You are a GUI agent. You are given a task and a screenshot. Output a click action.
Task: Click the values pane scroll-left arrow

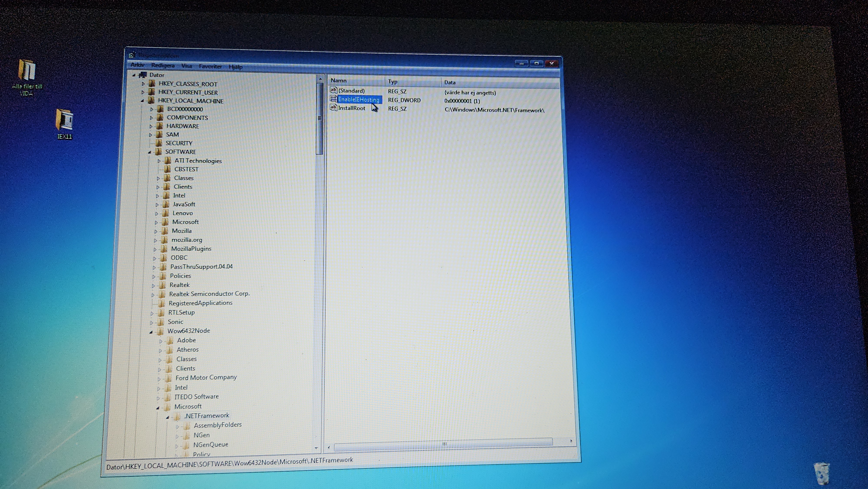(x=329, y=448)
